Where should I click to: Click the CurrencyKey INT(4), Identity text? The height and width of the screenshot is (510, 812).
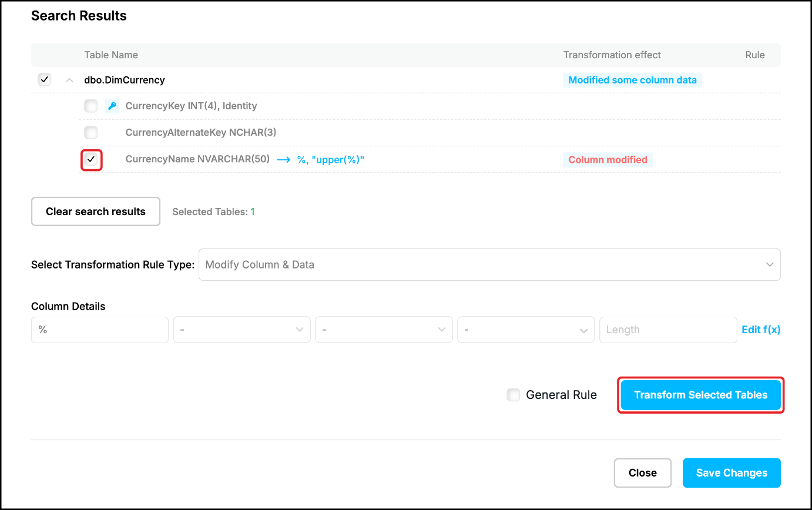pos(192,106)
